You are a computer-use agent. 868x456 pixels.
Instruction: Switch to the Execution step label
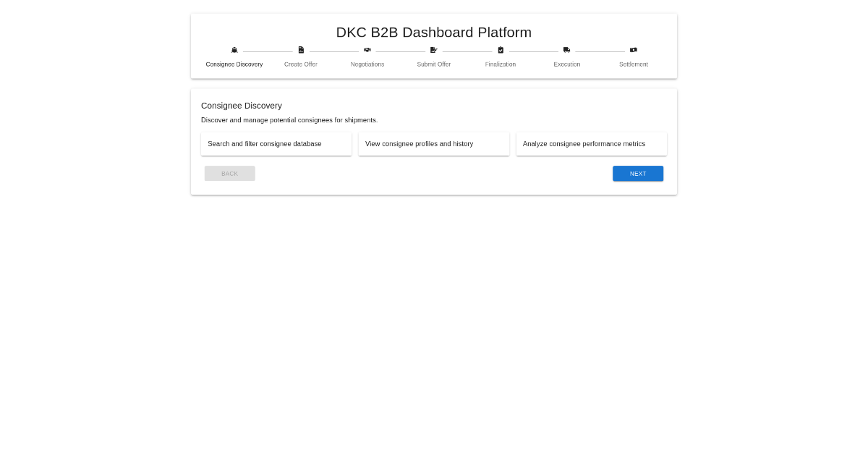[567, 64]
